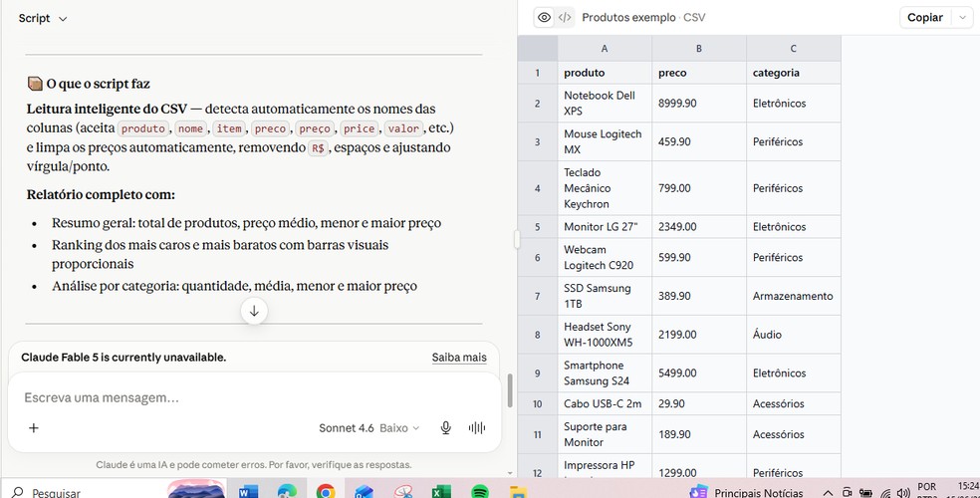This screenshot has height=498, width=980.
Task: Open the Wi-Fi network tray icon
Action: coord(885,493)
